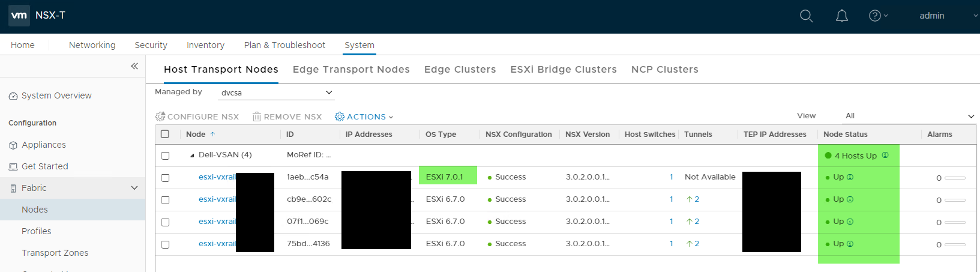The image size is (980, 272).
Task: Click alarms bar in cb9e...602c row
Action: (x=955, y=200)
